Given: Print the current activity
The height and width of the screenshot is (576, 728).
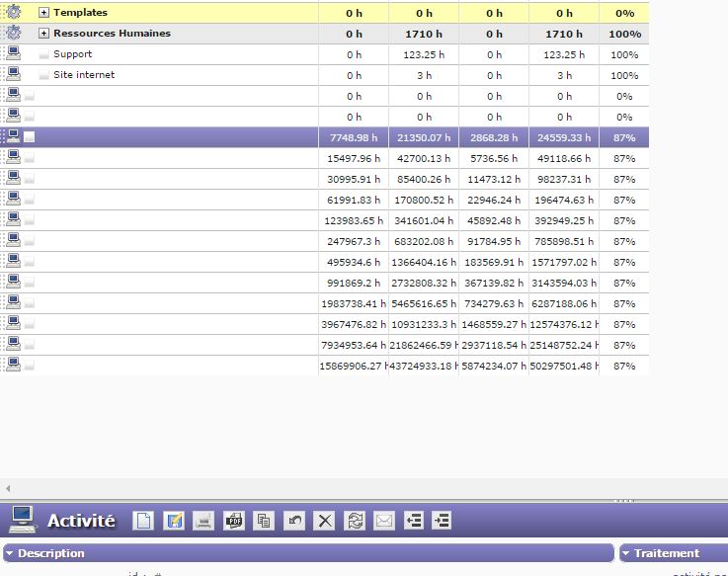Looking at the screenshot, I should coord(203,521).
